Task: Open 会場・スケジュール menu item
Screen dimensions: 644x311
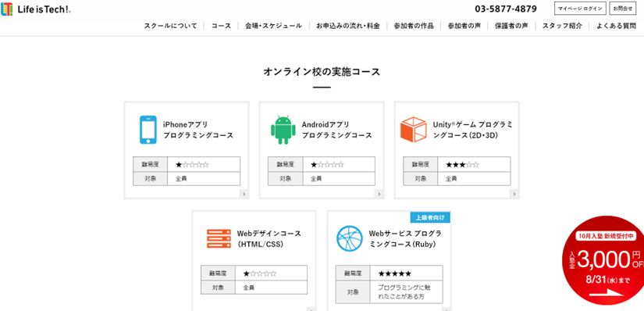Action: point(273,26)
